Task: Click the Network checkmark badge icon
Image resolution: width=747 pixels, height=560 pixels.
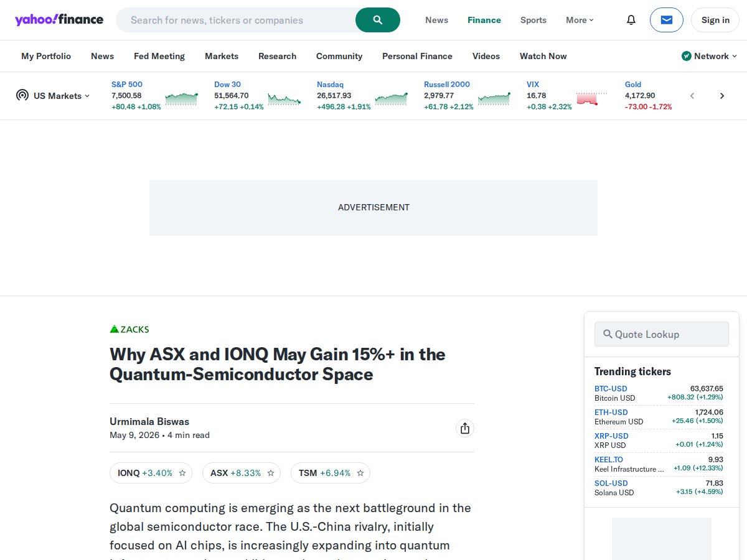Action: 687,56
